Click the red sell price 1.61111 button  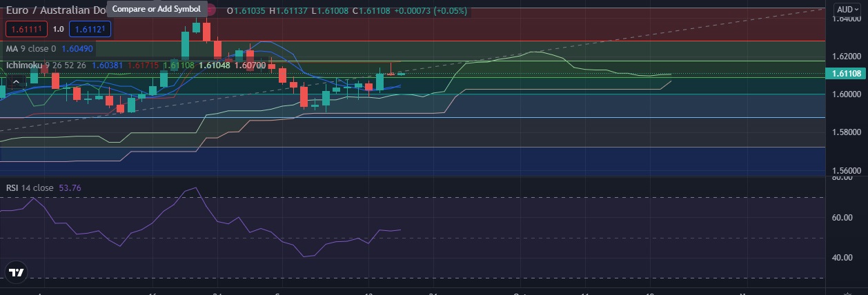[x=27, y=29]
